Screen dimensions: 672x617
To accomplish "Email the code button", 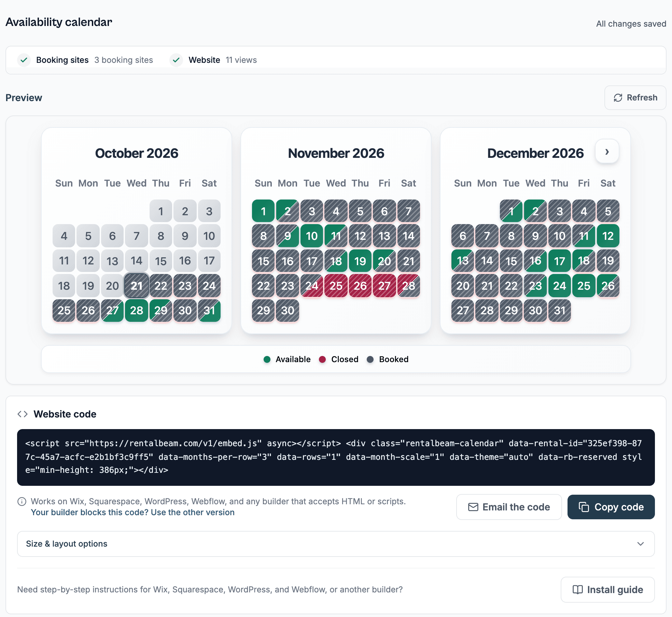I will 509,507.
